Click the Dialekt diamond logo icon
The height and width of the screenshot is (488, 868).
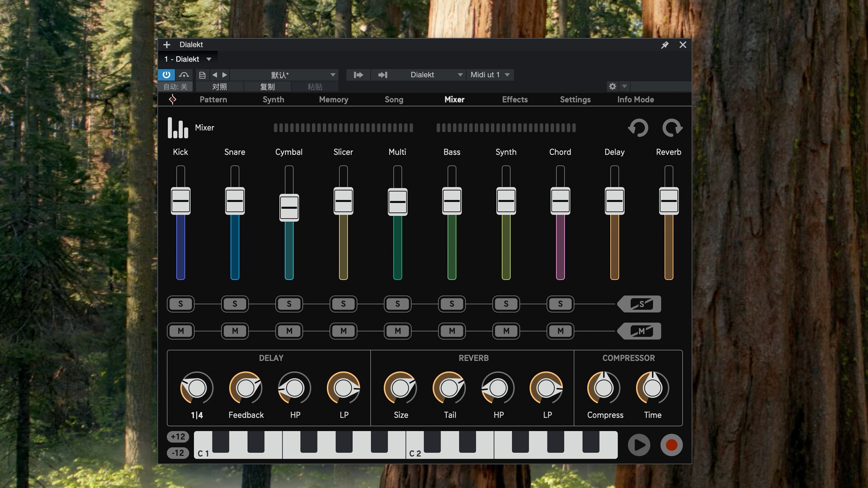(x=172, y=99)
